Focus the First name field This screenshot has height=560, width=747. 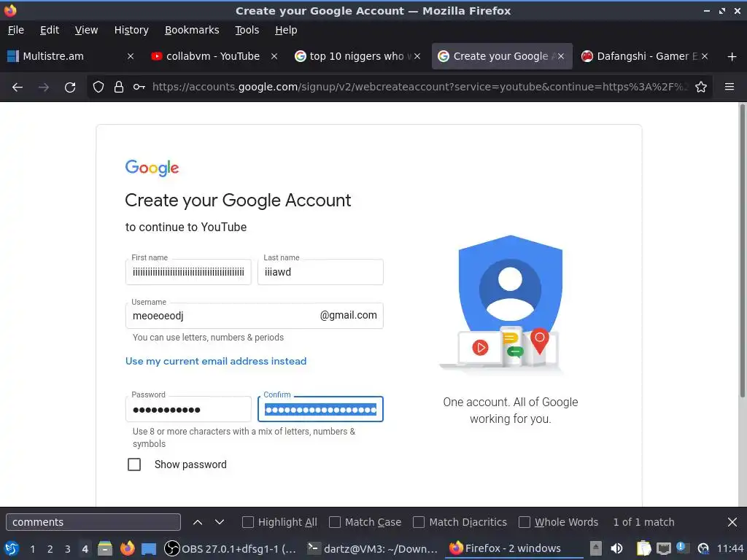coord(188,272)
